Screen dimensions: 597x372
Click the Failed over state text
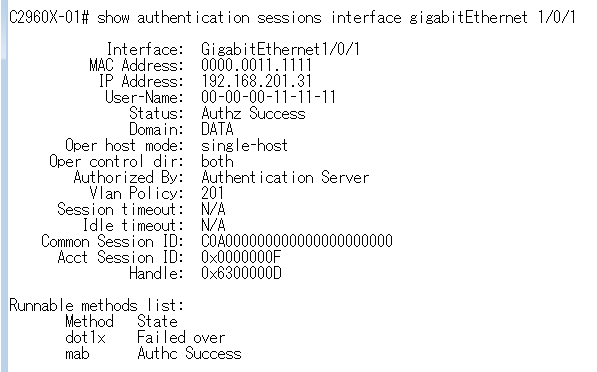click(181, 337)
